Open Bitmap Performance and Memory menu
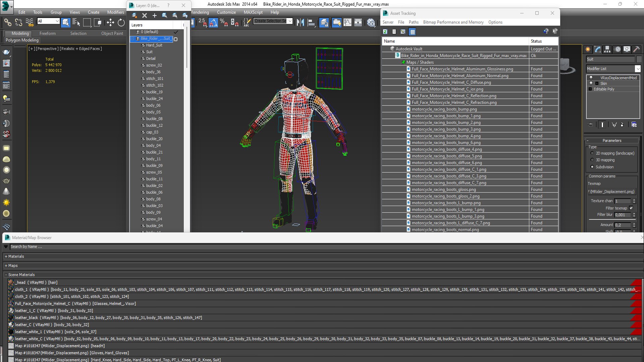This screenshot has width=644, height=362. click(x=453, y=22)
